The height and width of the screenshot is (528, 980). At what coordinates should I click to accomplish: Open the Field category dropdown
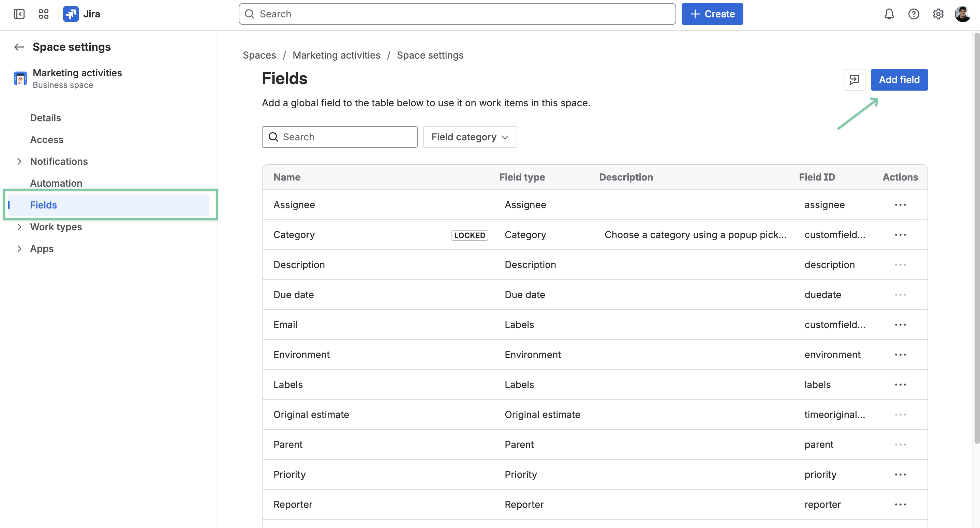pos(470,137)
